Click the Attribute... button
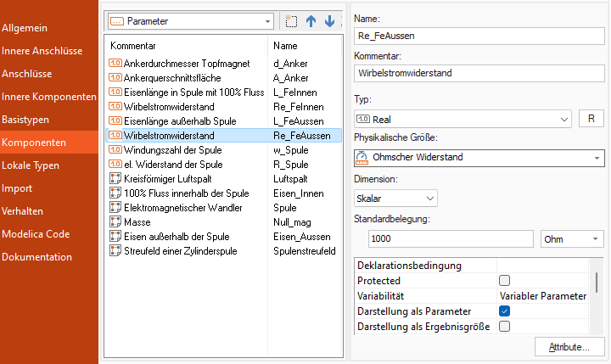Screen dimensions: 611x364 click(x=569, y=347)
